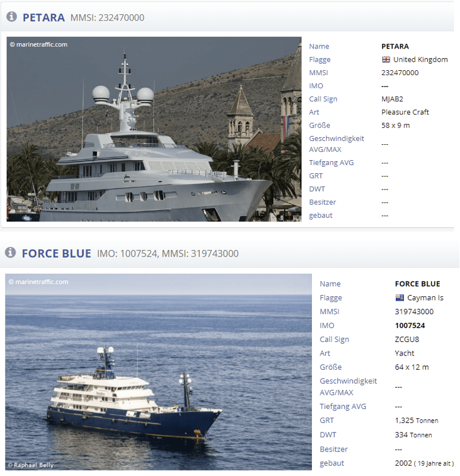Click the United Kingdom flag icon
460x476 pixels.
point(386,59)
